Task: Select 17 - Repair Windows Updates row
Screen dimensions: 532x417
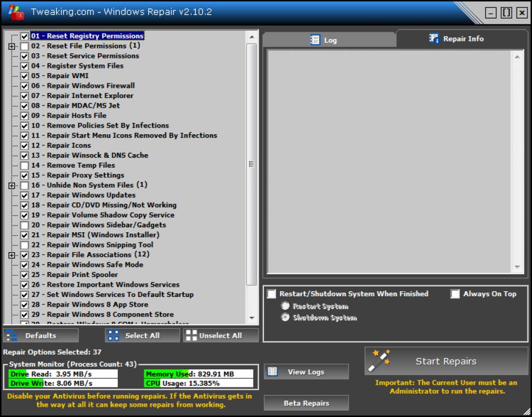Action: [x=83, y=195]
